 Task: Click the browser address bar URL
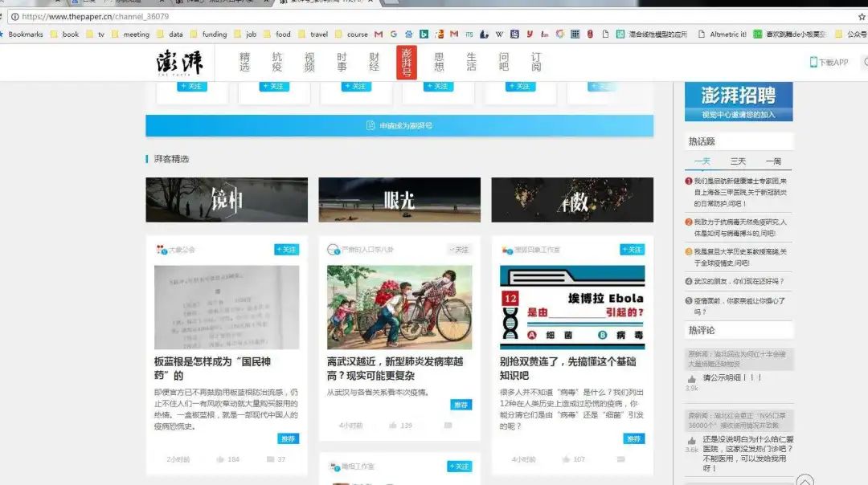pos(95,16)
